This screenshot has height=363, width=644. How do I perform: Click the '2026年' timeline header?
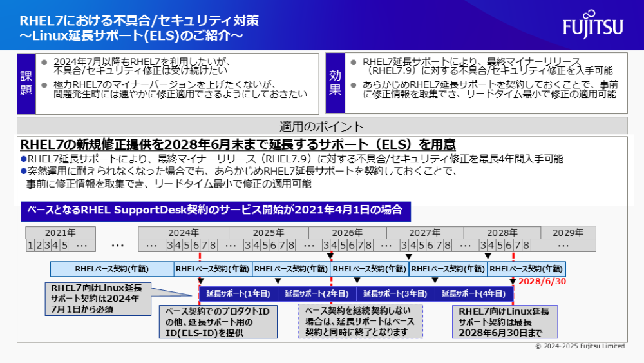tap(348, 233)
